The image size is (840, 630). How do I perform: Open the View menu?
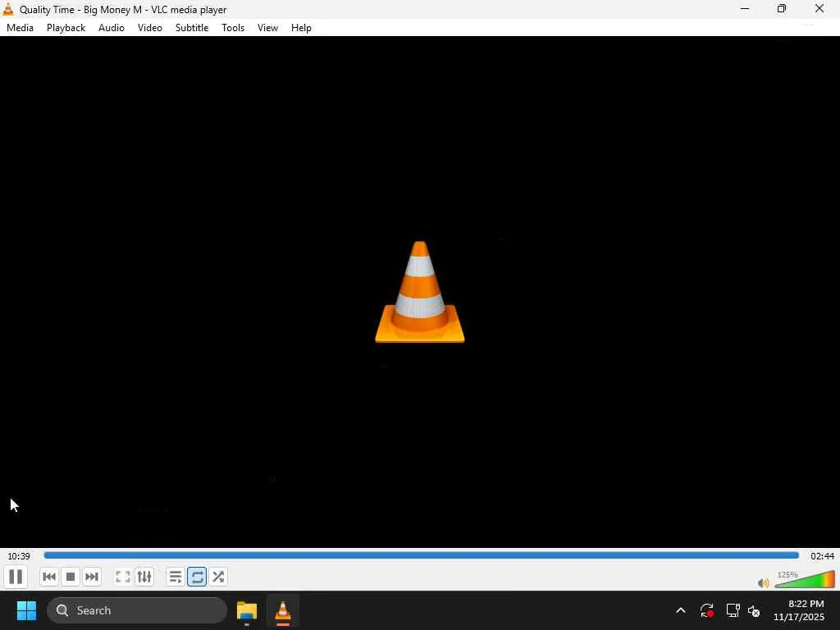click(268, 28)
